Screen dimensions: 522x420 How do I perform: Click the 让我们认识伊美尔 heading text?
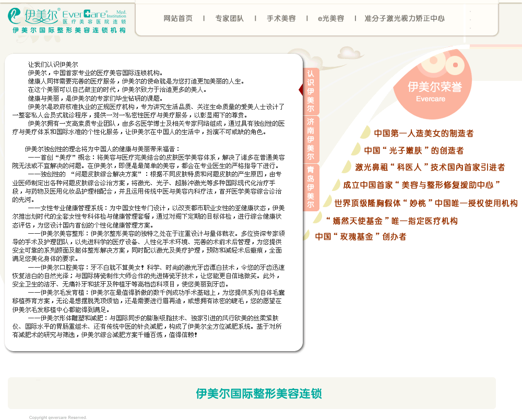(53, 65)
